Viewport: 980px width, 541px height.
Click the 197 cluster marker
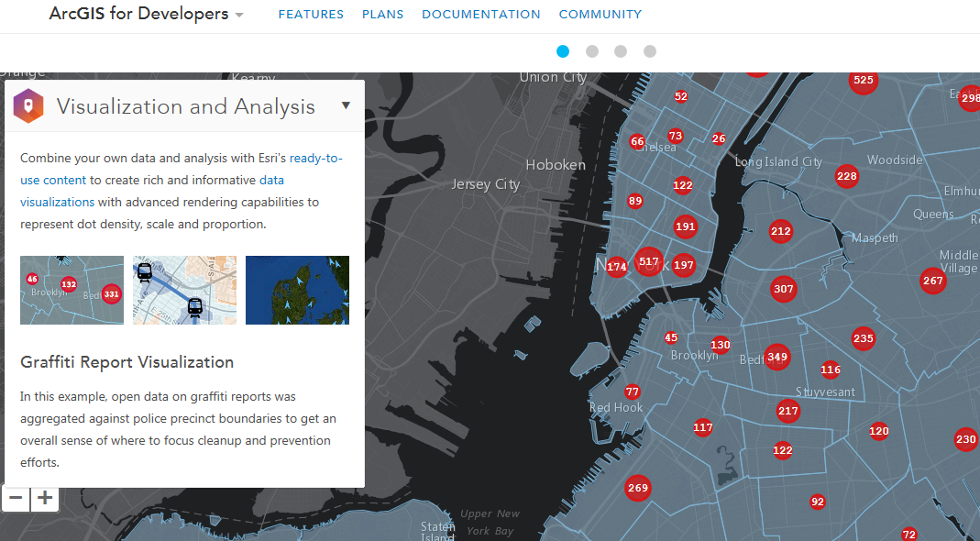tap(684, 265)
